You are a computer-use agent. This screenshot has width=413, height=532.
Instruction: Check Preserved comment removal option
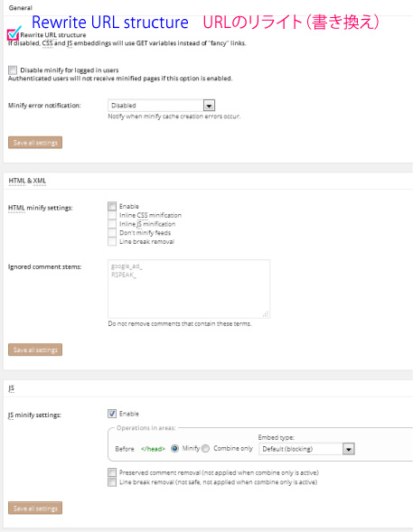pos(112,472)
